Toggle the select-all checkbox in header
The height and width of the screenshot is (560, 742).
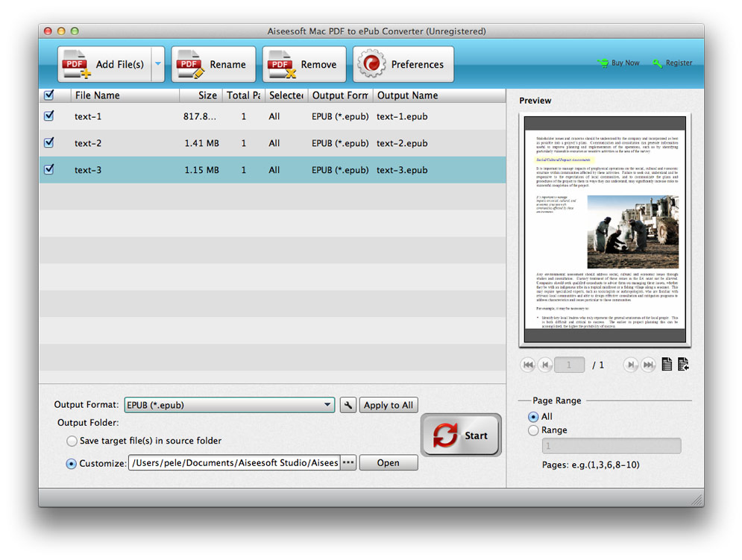[48, 95]
